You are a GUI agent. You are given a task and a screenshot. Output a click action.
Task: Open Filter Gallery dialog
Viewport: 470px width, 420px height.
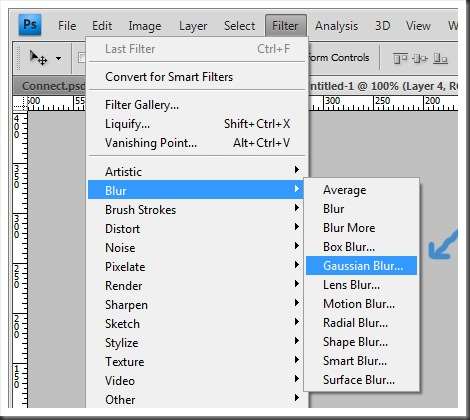[197, 105]
